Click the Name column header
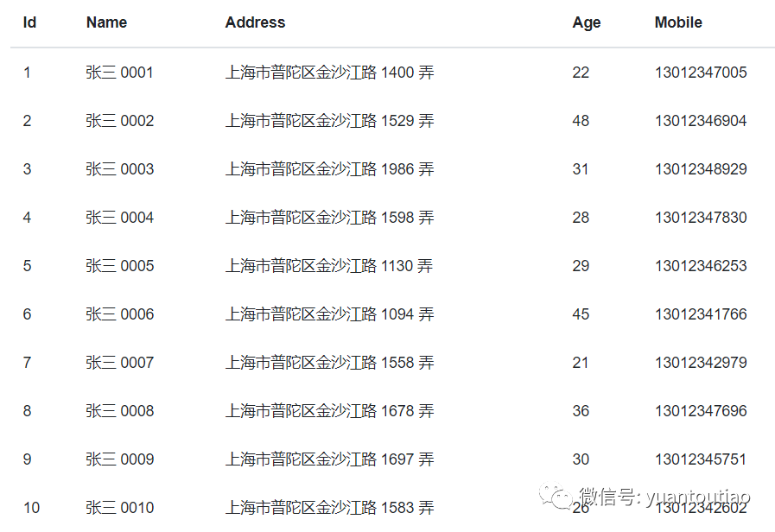The height and width of the screenshot is (532, 775). click(x=106, y=22)
